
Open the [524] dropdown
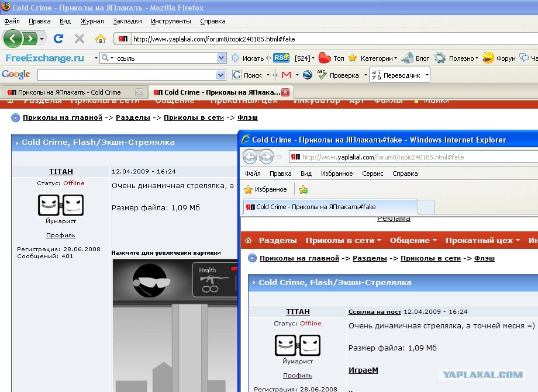(304, 58)
